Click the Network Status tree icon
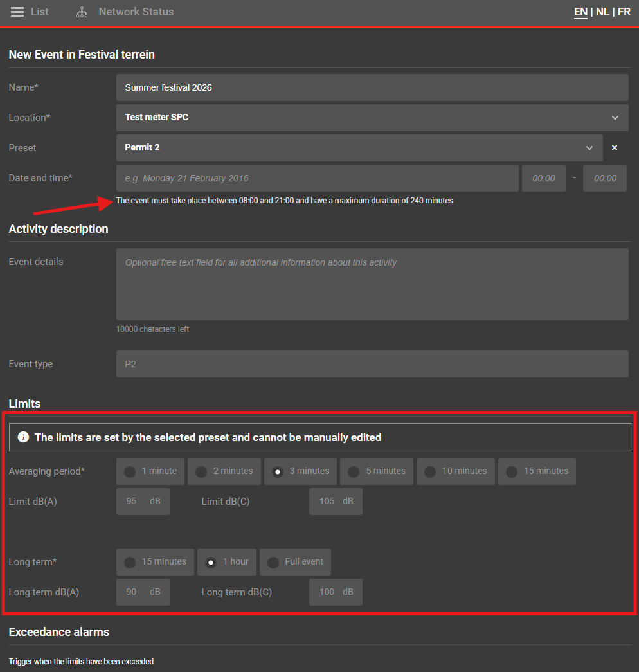Screen dimensions: 639x672 (x=82, y=12)
